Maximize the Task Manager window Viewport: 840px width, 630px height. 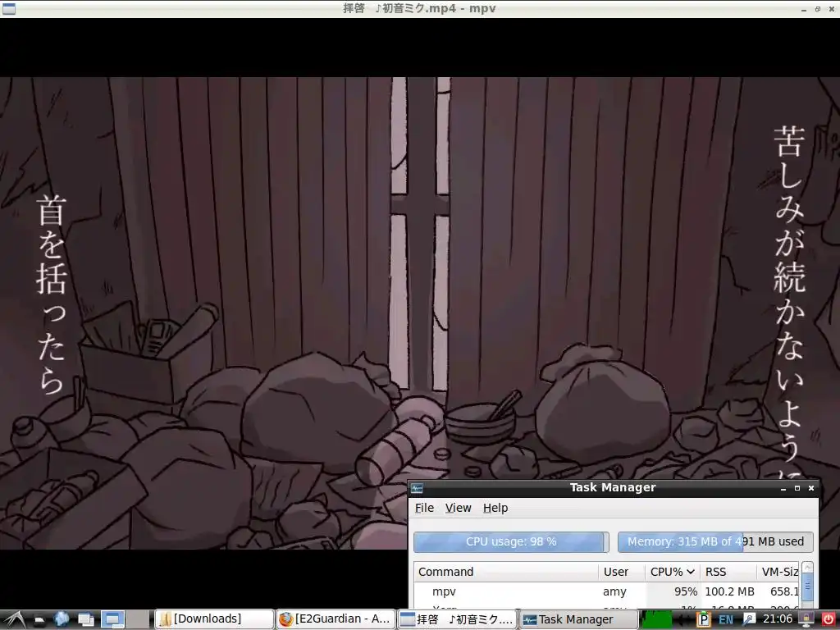(x=797, y=488)
